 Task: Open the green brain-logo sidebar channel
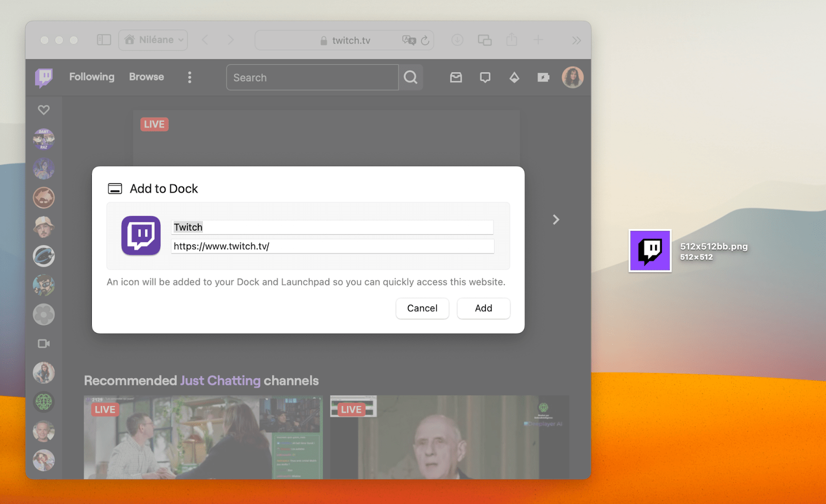tap(44, 402)
